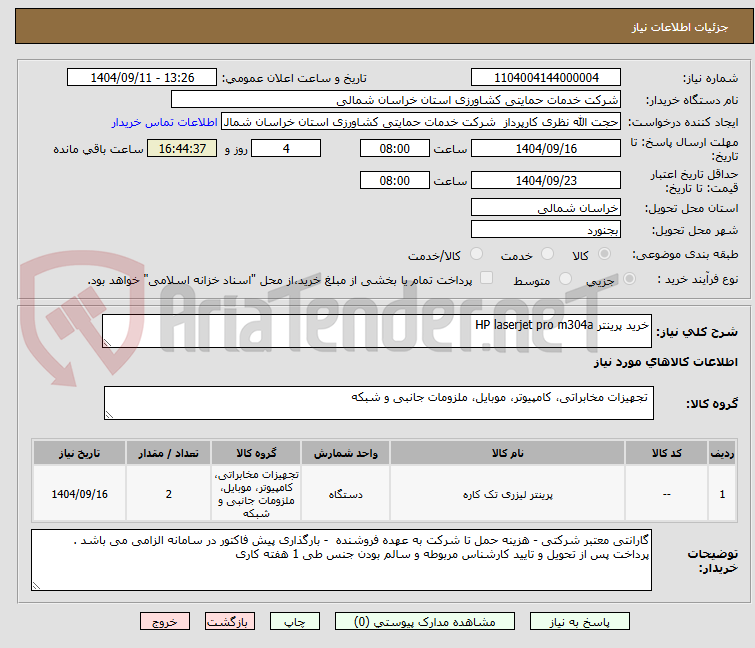755x648 pixels.
Task: Click the شرح کلی نیاز text area
Action: 377,331
